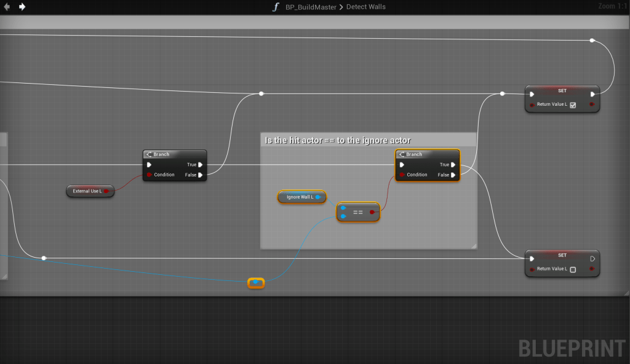The width and height of the screenshot is (630, 364).
Task: Click red output pin of == node
Action: [372, 212]
